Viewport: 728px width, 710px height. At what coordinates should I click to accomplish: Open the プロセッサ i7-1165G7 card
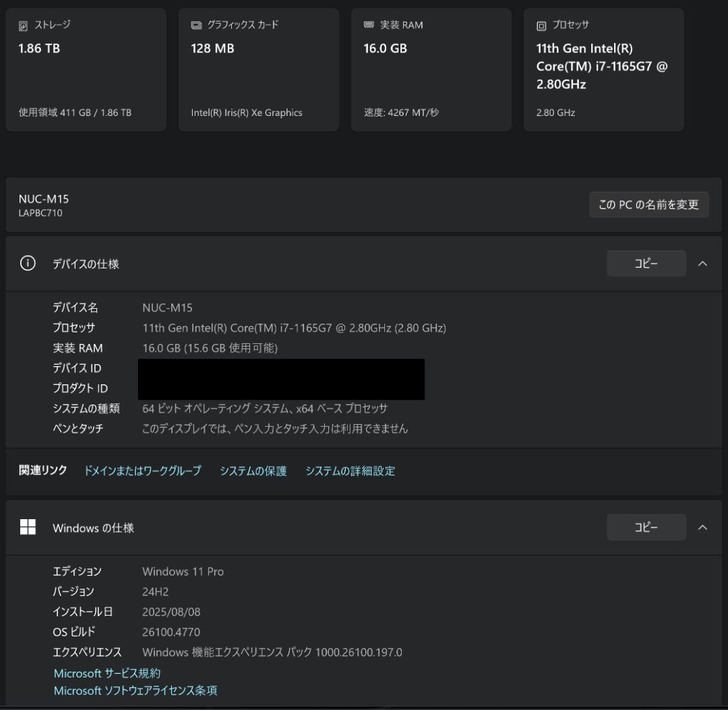click(604, 69)
